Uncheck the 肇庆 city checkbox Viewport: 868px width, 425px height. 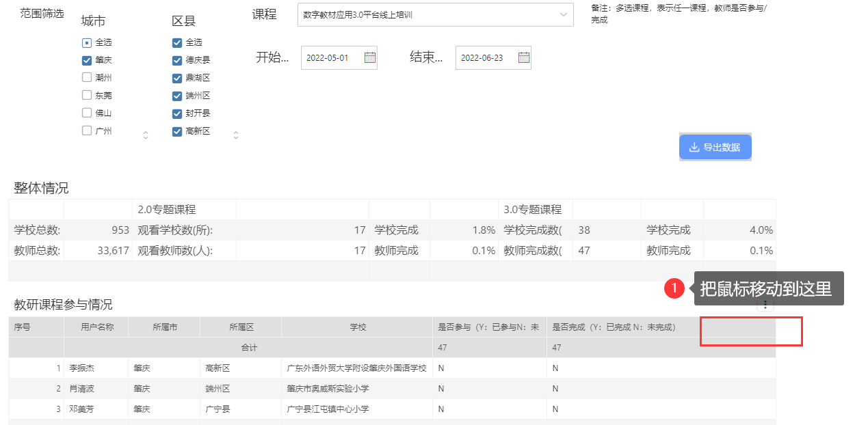[86, 60]
